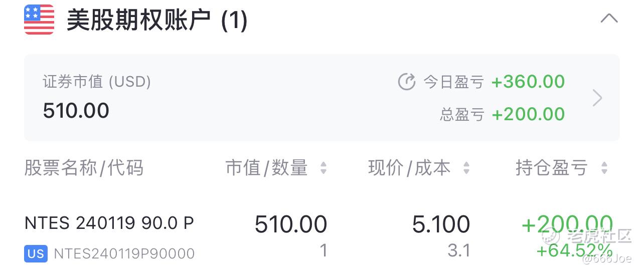Screen dimensions: 644x273
Task: Collapse the 美股期权账户 section
Action: tap(609, 19)
